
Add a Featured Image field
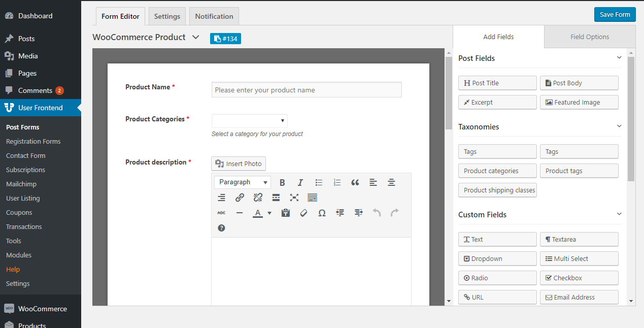click(579, 102)
